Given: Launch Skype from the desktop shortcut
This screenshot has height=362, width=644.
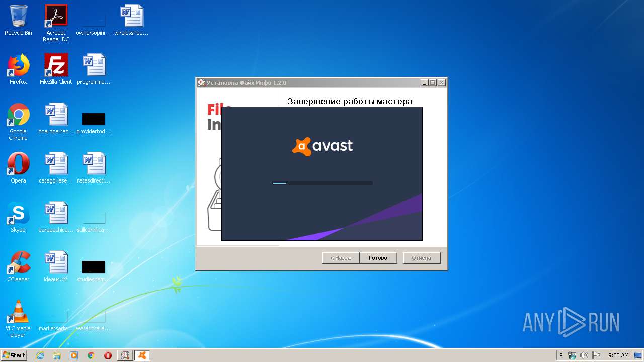Looking at the screenshot, I should pos(18,217).
